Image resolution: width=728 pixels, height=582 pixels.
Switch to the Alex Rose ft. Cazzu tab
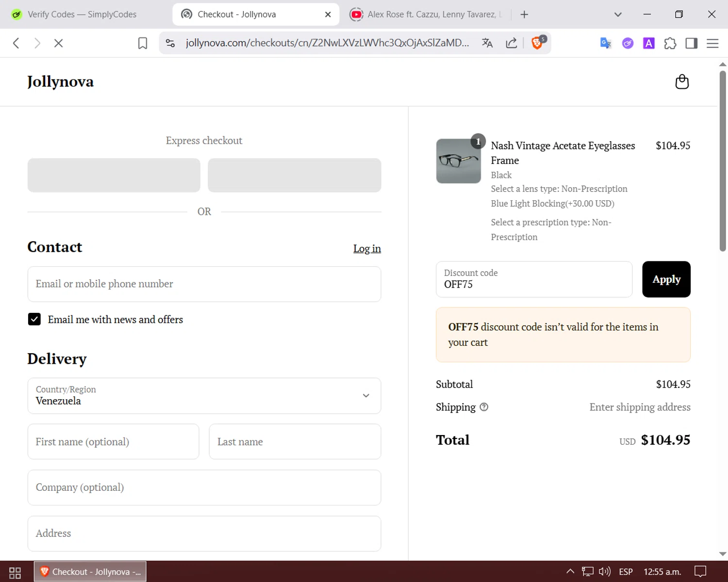click(x=427, y=15)
